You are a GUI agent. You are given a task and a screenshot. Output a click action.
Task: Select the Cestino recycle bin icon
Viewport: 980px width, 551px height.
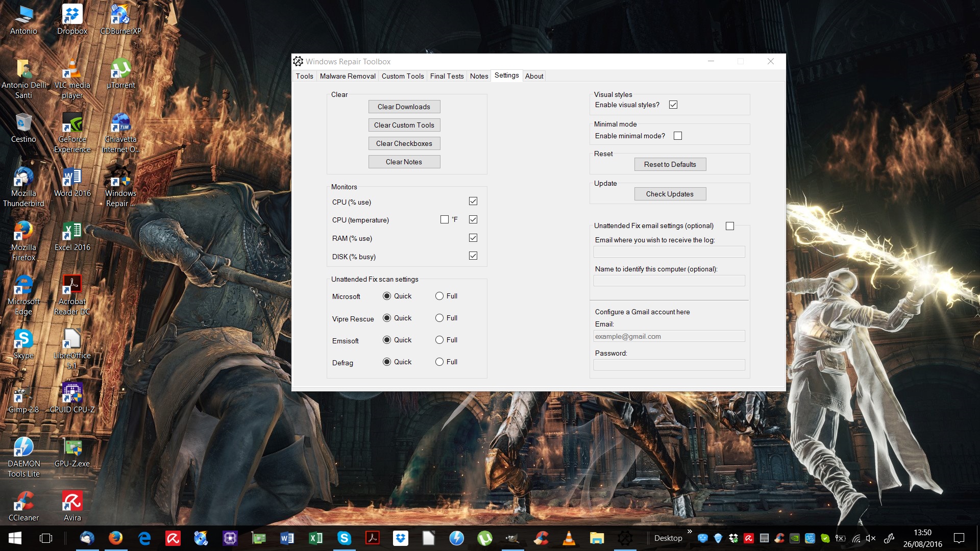click(23, 128)
